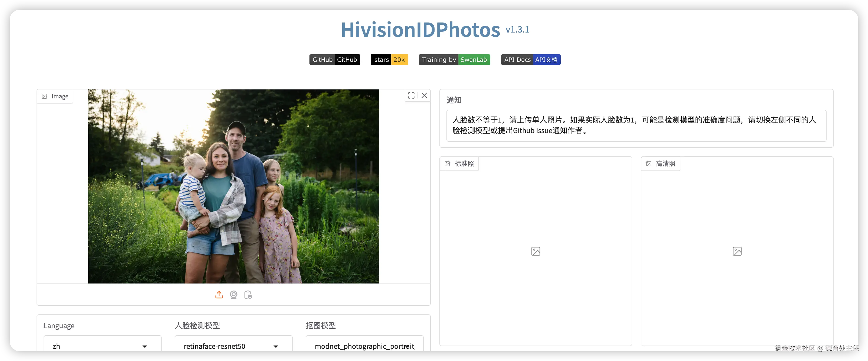Click the placeholder icon in 高清照 panel
Screen dimensions: 868x361
point(737,251)
